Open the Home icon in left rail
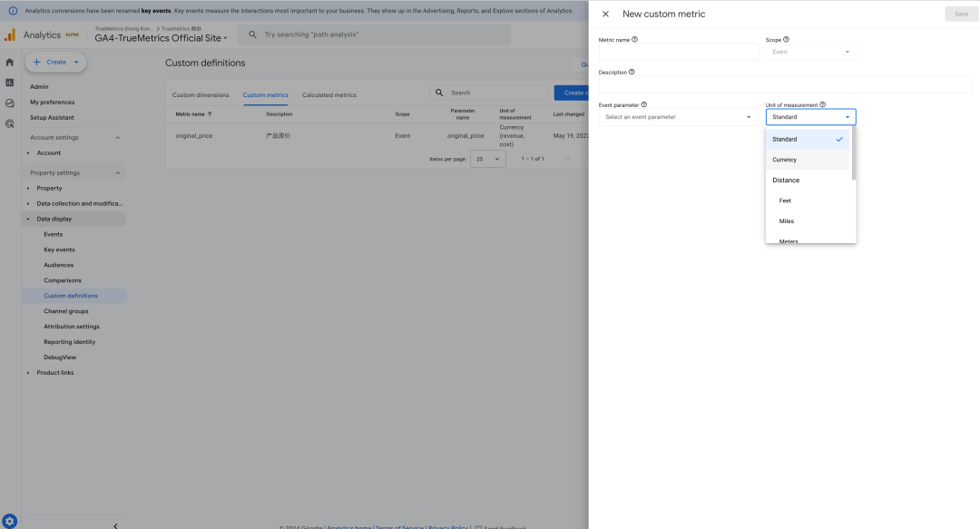This screenshot has height=529, width=980. (x=9, y=63)
